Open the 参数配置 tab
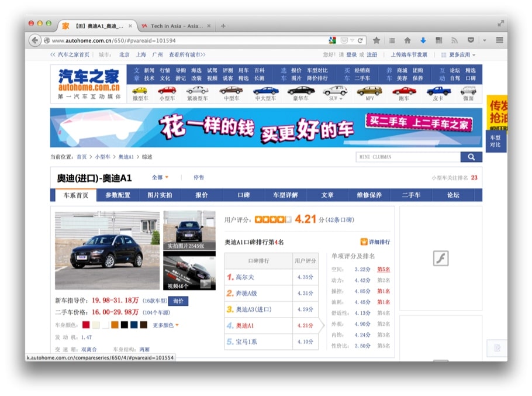Screen dimensions: 532x396 click(x=118, y=195)
